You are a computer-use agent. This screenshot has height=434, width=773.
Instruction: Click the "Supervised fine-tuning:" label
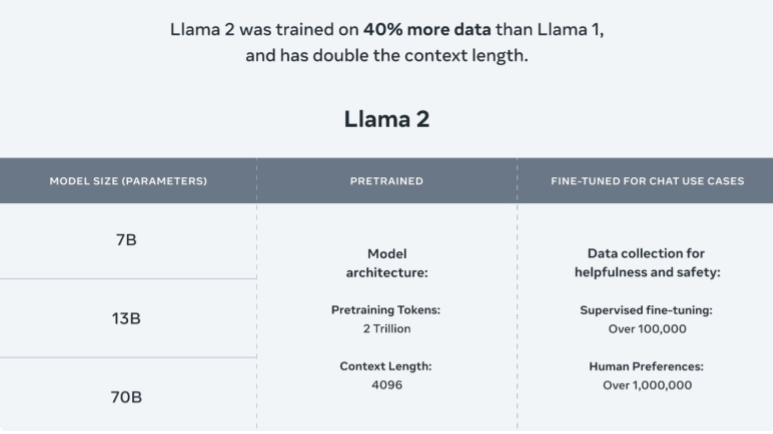645,311
